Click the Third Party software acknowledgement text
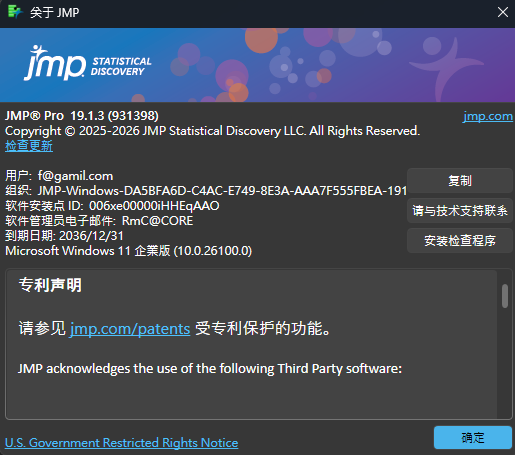Screen dimensions: 515x455 pos(210,369)
